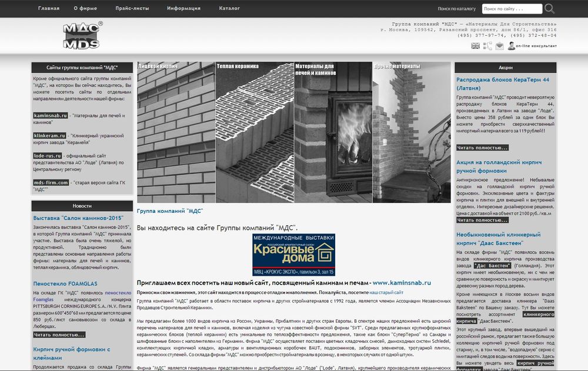Go to the О фирме menu item
The image size is (588, 371).
[84, 9]
